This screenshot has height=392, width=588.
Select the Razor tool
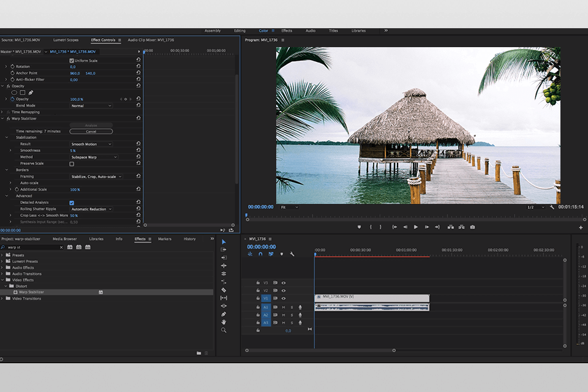[224, 290]
